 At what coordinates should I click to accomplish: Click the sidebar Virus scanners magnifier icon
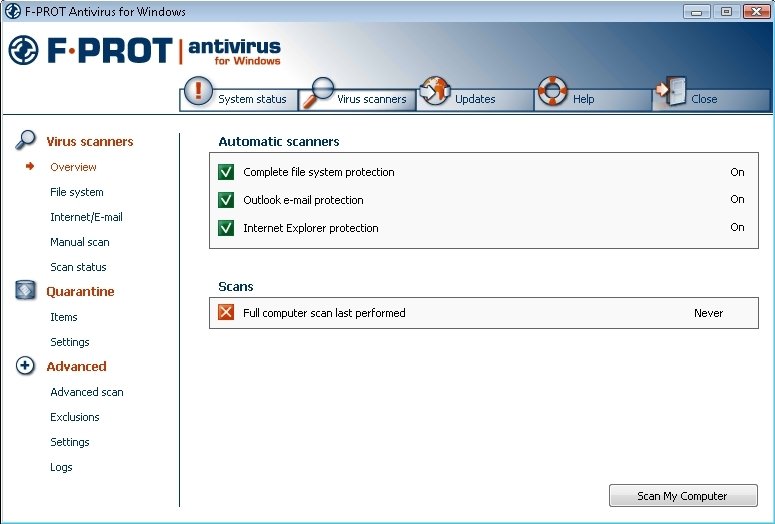click(25, 140)
